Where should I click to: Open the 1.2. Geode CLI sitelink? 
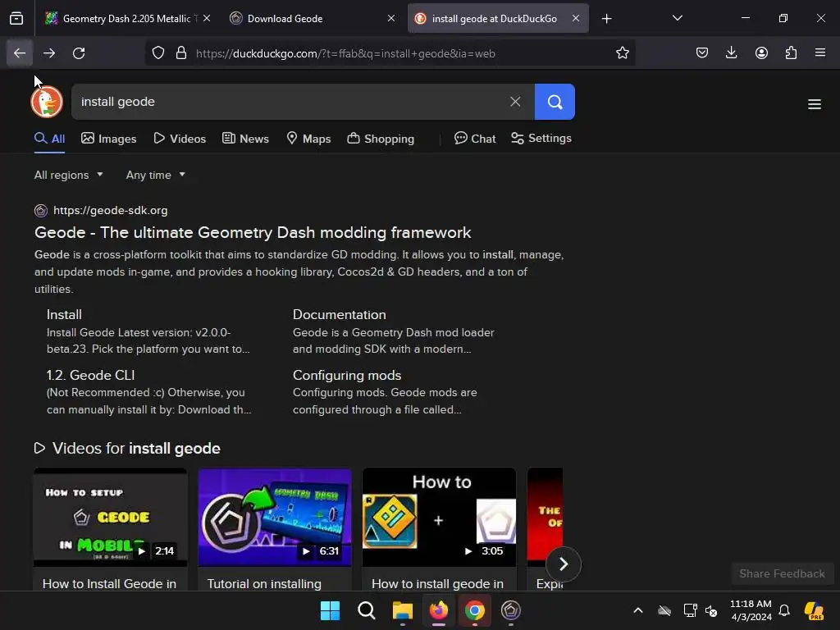click(90, 375)
